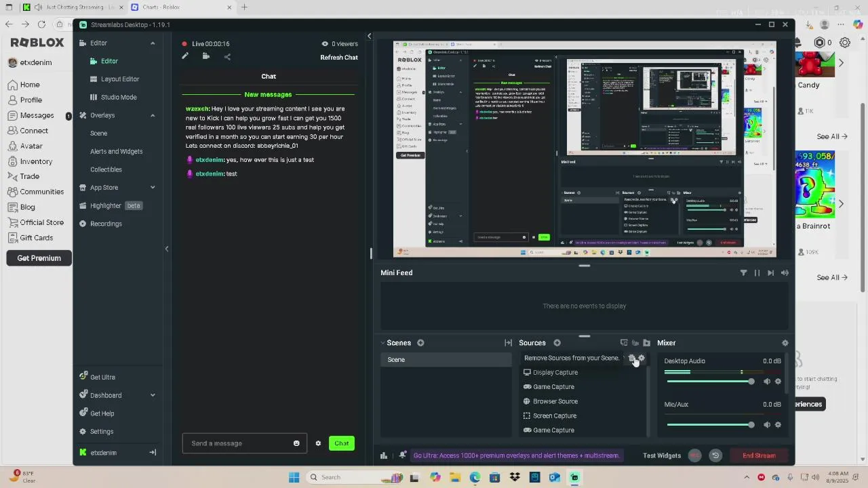Viewport: 868px width, 488px height.
Task: Open File Explorer from the taskbar
Action: (x=454, y=477)
